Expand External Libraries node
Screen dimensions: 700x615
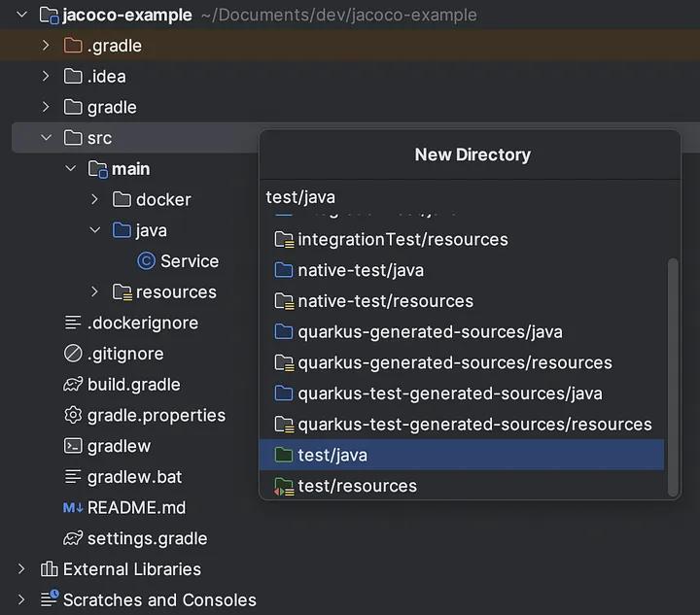pyautogui.click(x=21, y=569)
